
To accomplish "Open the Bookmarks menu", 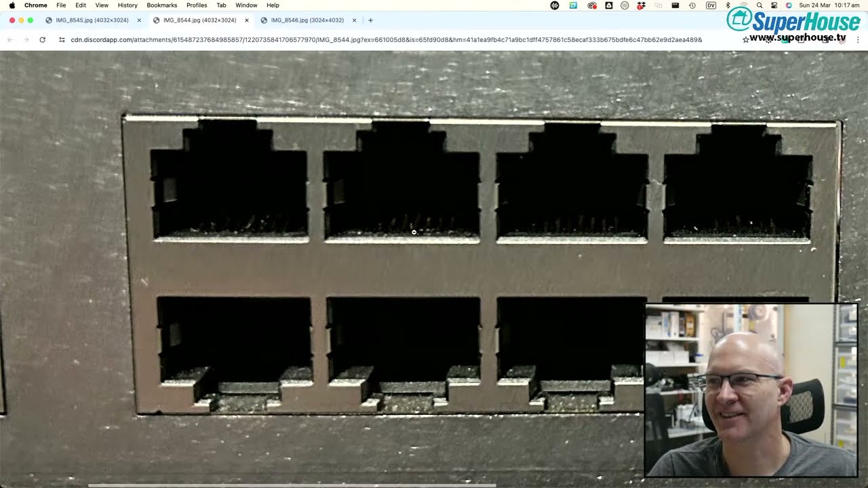I will click(161, 5).
